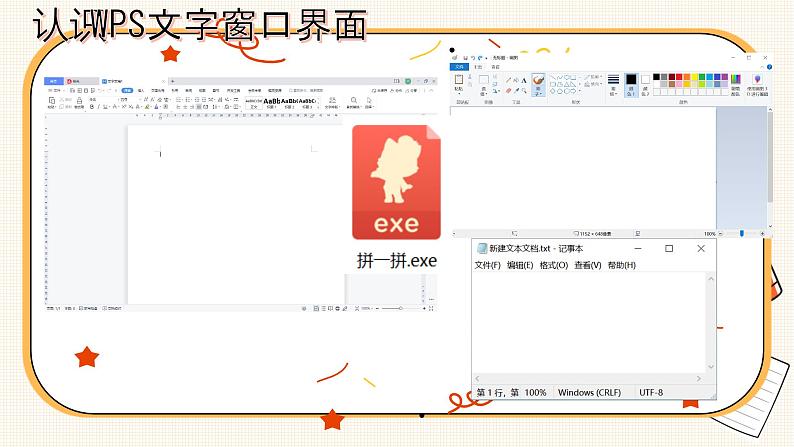Pick the purple swatch in Paint palette
Viewport: 794px width, 447px height.
pos(725,77)
